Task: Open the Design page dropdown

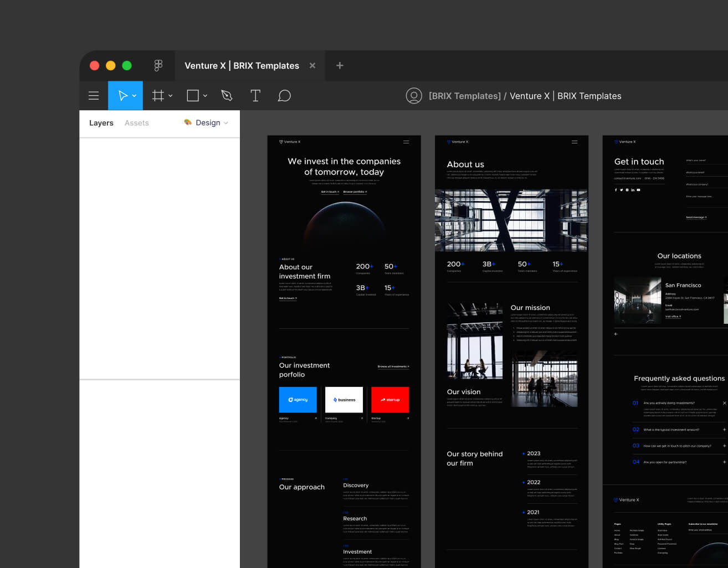Action: click(206, 122)
